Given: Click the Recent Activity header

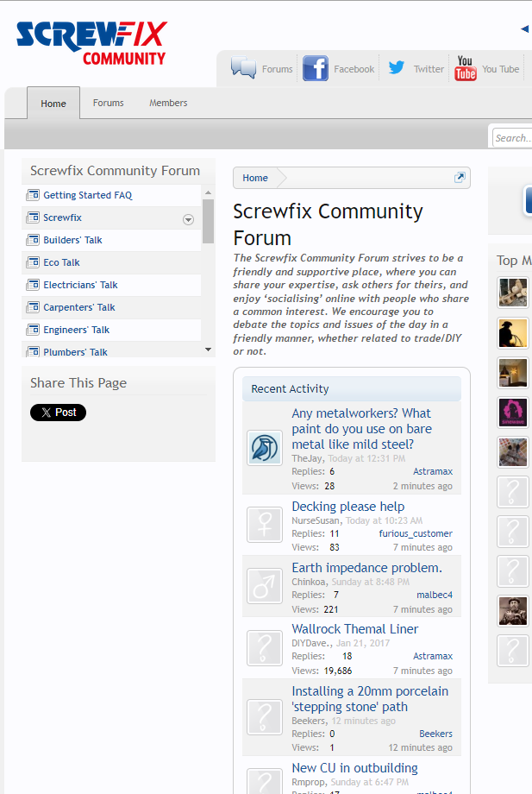Looking at the screenshot, I should tap(352, 389).
